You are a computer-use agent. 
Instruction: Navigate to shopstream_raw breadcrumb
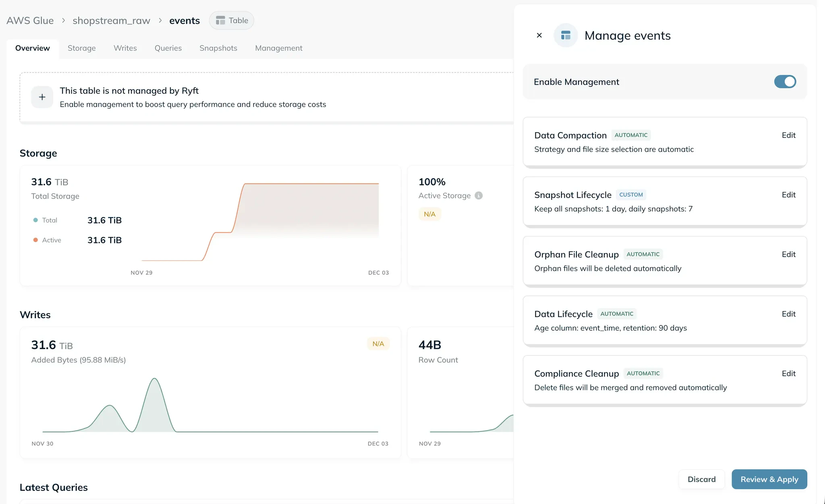111,21
